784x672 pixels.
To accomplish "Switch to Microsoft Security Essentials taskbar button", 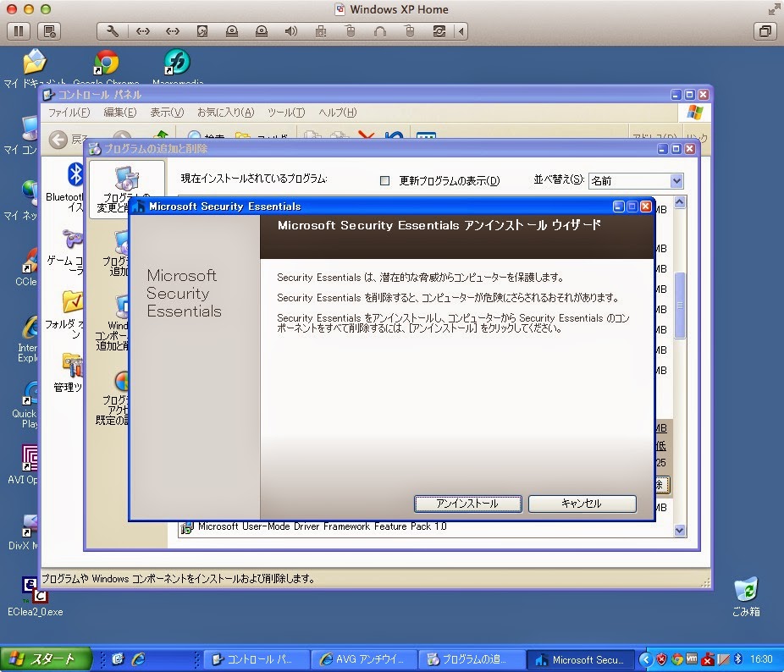I will click(x=580, y=659).
